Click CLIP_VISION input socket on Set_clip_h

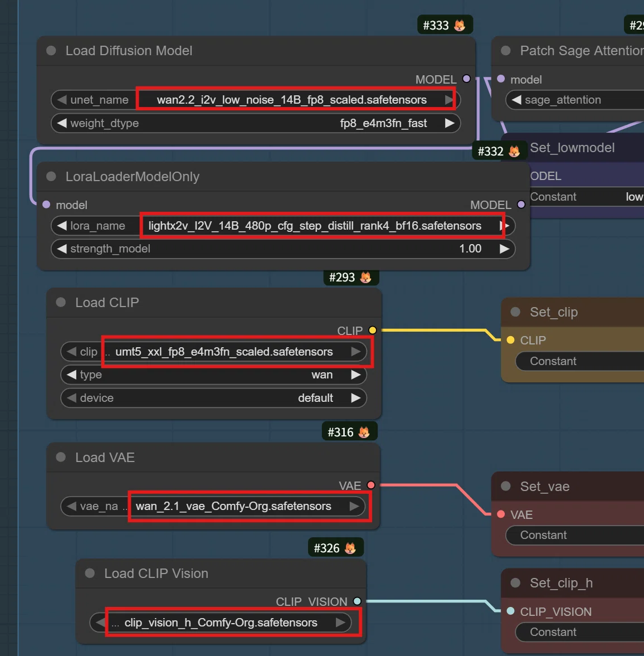tap(510, 611)
